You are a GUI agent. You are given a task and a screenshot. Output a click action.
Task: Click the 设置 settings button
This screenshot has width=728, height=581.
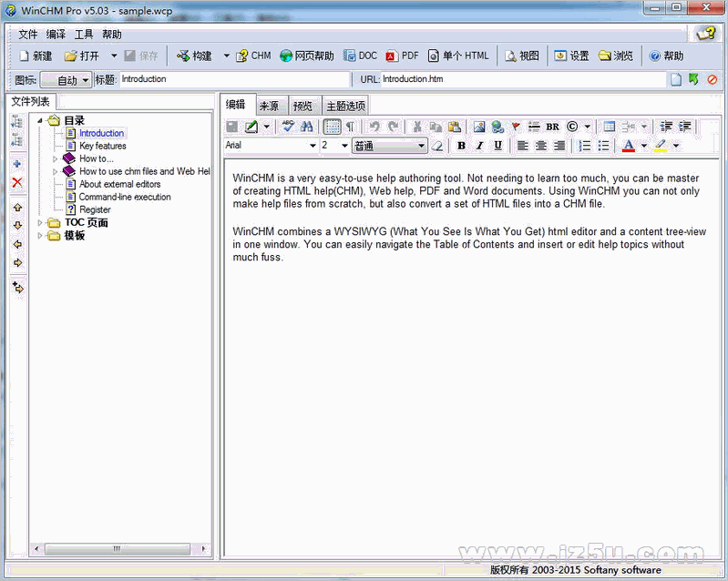571,56
